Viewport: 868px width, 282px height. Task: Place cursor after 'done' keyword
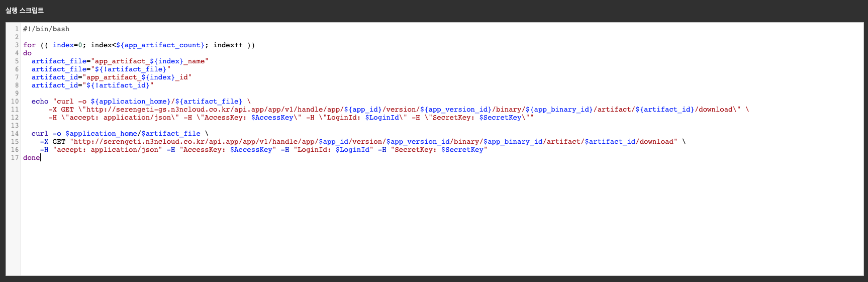click(x=40, y=158)
